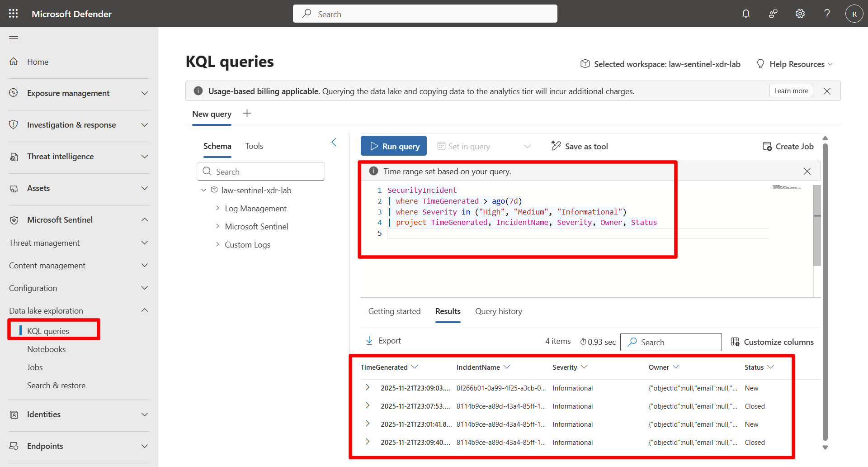Click the page vertical scrollbar down arrow
Viewport: 868px width, 467px height.
coord(825,448)
